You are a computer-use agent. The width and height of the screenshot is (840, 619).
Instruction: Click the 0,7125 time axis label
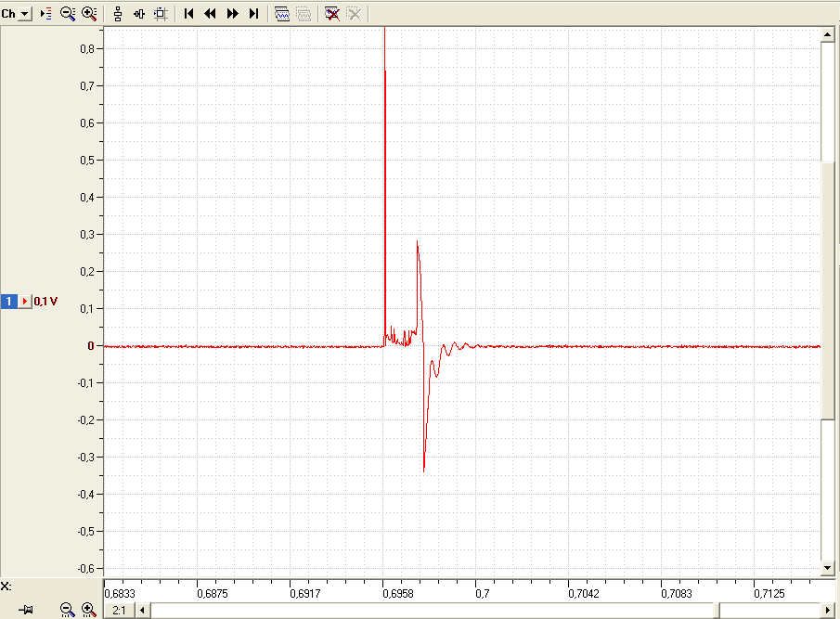[x=769, y=594]
